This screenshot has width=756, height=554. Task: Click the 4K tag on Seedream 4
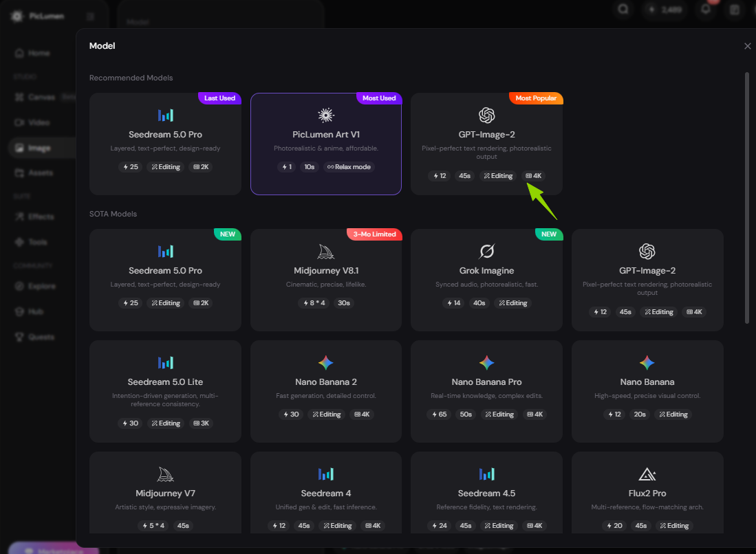click(x=373, y=526)
